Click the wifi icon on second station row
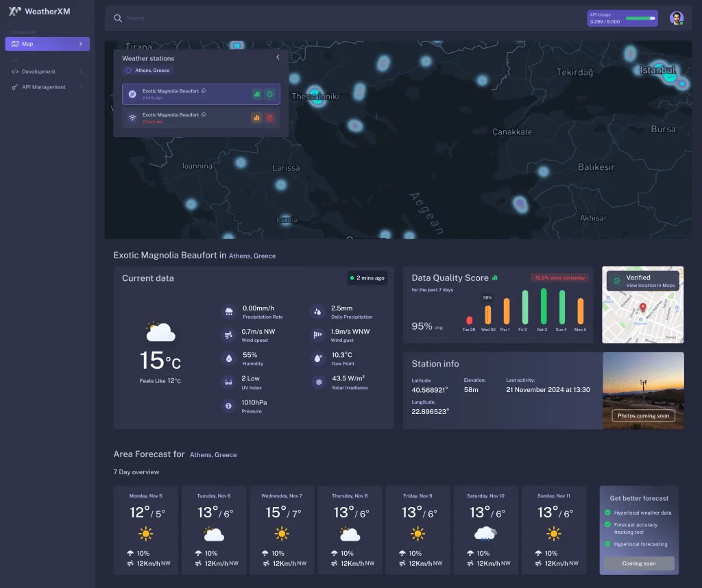 pyautogui.click(x=132, y=118)
